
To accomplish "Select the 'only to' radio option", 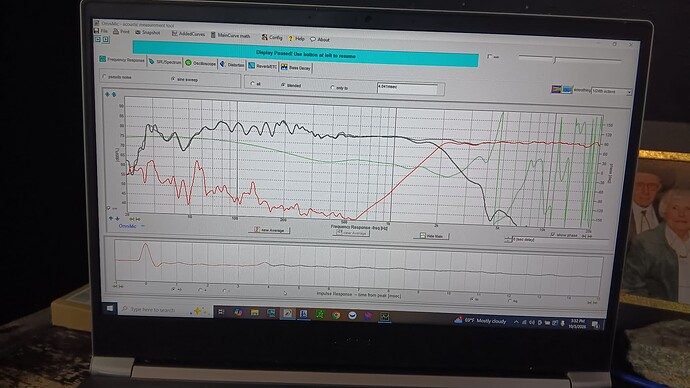I will coord(339,88).
